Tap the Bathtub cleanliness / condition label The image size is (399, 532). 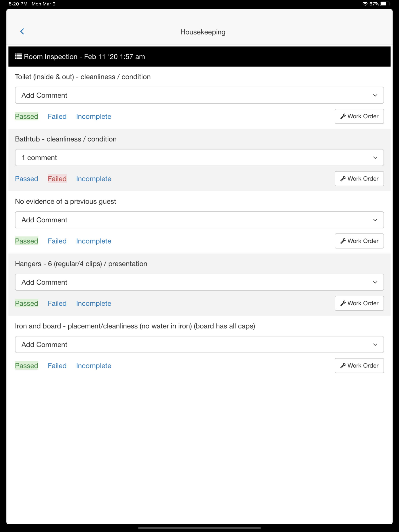point(66,139)
